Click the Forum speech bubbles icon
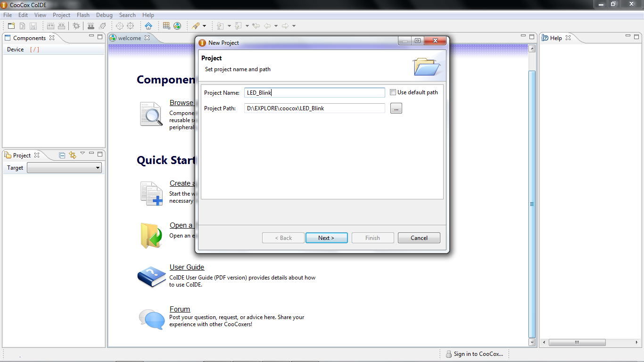 click(152, 319)
